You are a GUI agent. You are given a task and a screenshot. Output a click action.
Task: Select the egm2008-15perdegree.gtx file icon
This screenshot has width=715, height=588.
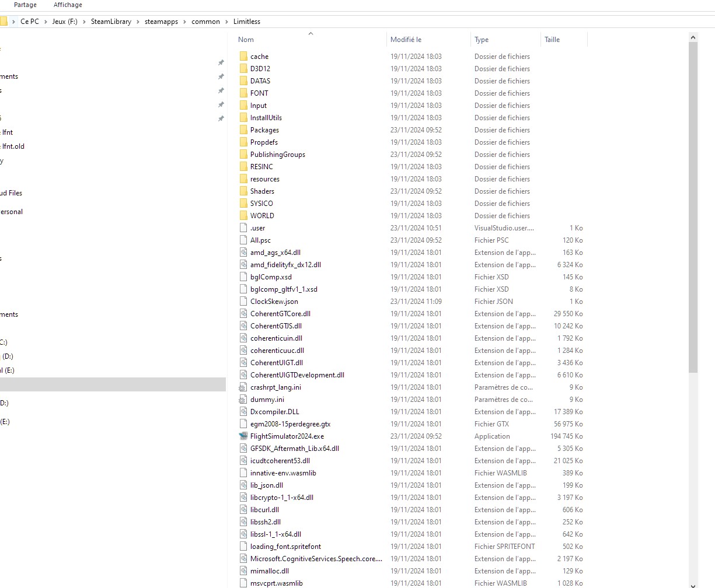click(x=243, y=424)
